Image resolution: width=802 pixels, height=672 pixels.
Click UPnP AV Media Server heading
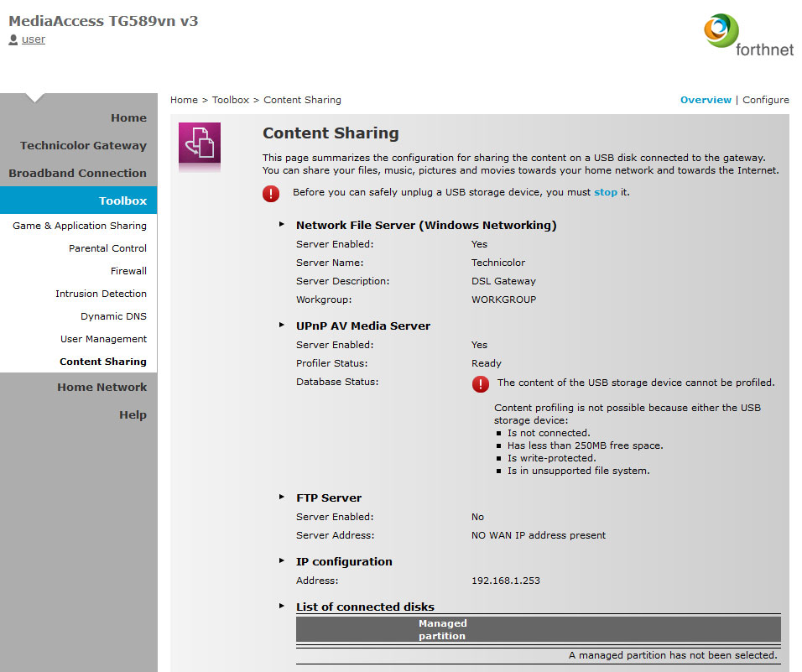pyautogui.click(x=363, y=326)
